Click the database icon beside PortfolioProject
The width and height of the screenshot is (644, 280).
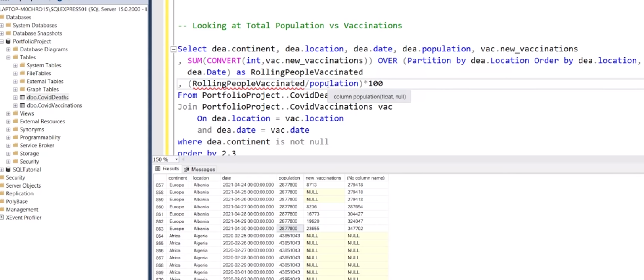click(8, 41)
